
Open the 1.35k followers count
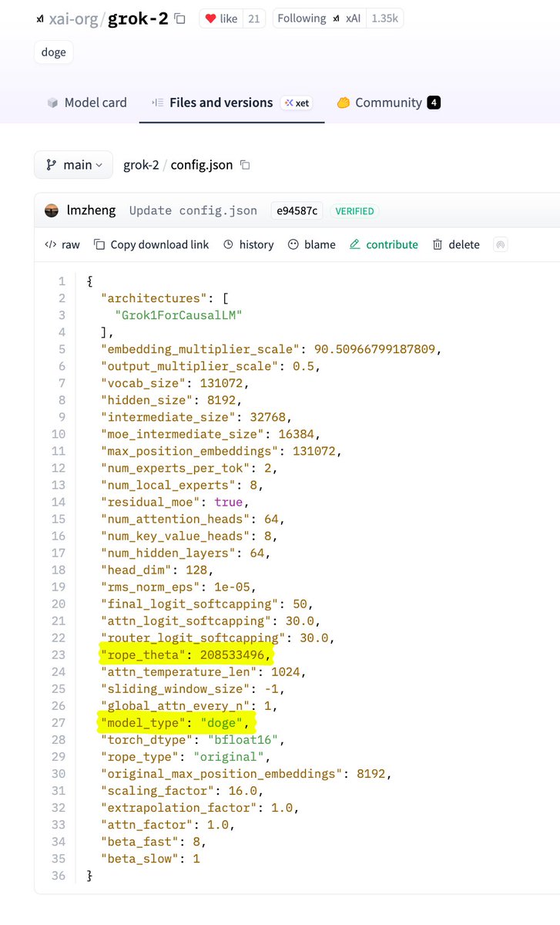384,18
